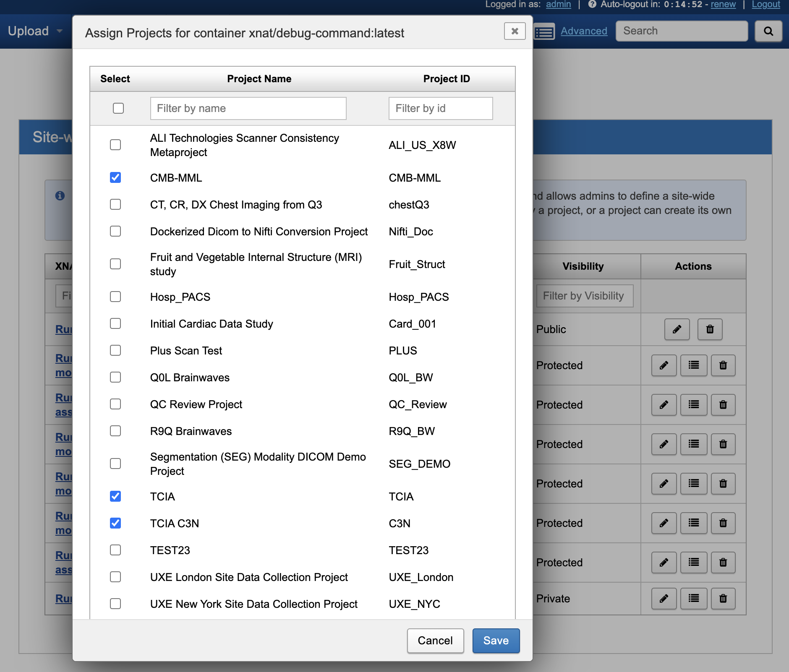Enable the Hosp_PACS project checkbox
Viewport: 789px width, 672px height.
click(115, 297)
